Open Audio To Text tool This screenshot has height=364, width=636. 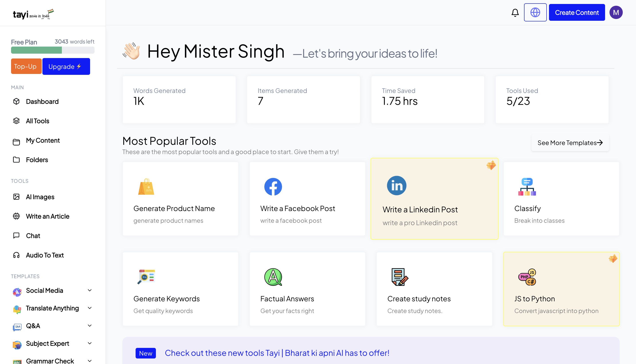pos(45,255)
